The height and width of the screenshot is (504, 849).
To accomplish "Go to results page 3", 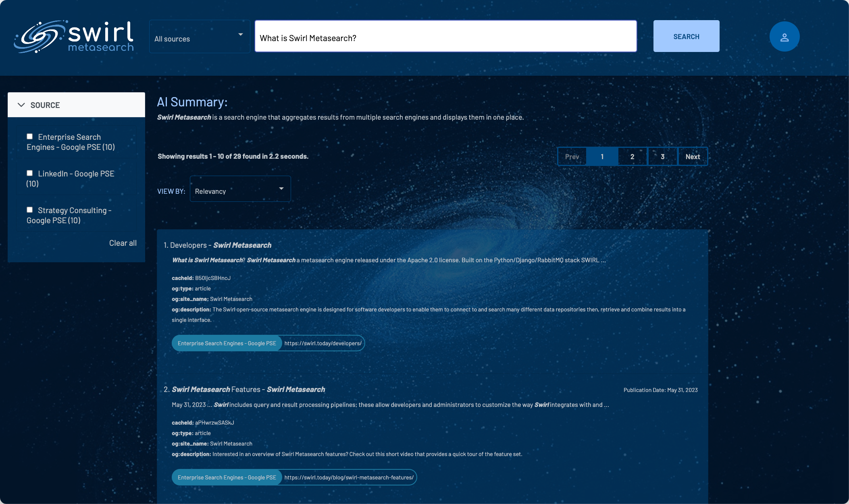I will (x=662, y=157).
